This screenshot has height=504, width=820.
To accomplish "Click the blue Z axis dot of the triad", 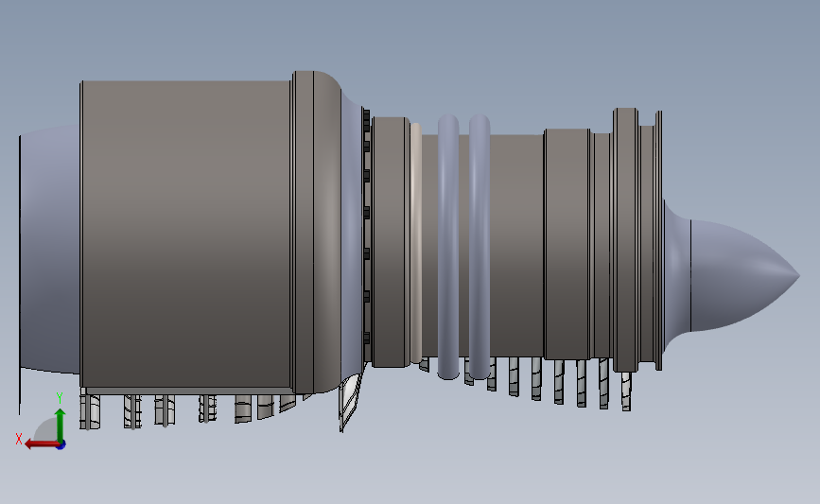I will 61,445.
